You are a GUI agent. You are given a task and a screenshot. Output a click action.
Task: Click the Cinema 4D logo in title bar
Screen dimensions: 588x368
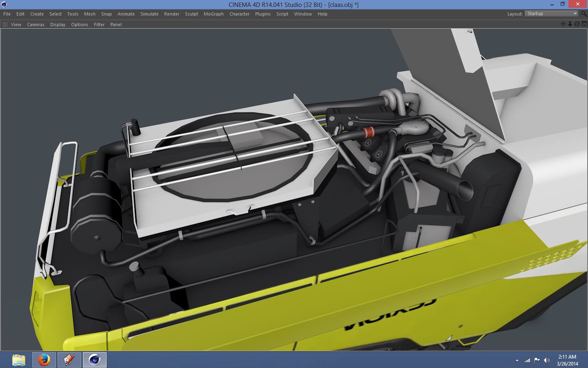[x=4, y=4]
